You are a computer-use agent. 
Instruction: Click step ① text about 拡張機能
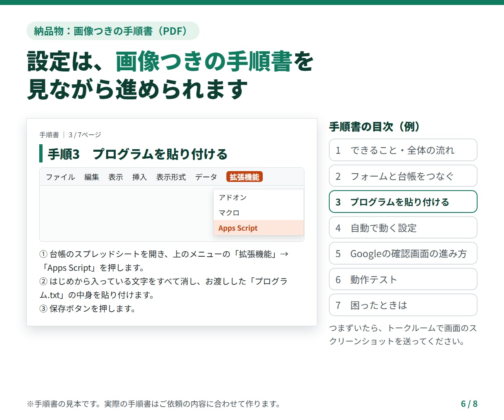pos(164,261)
